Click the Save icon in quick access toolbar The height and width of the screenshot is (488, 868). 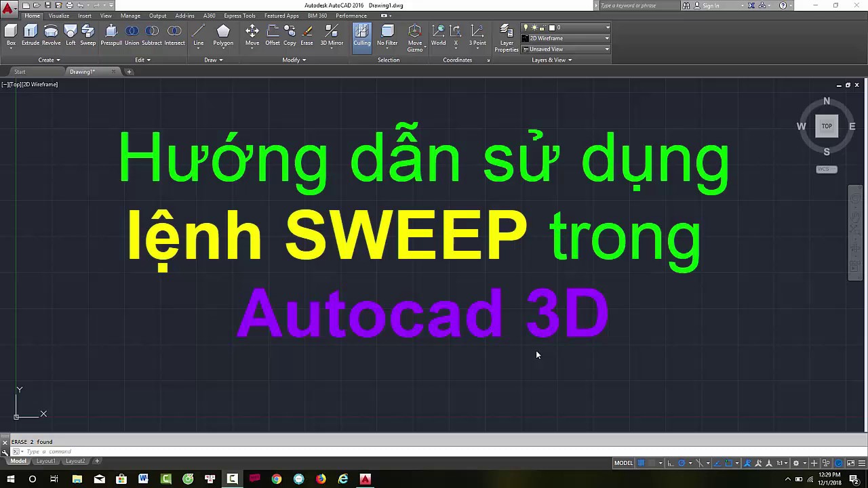click(47, 5)
